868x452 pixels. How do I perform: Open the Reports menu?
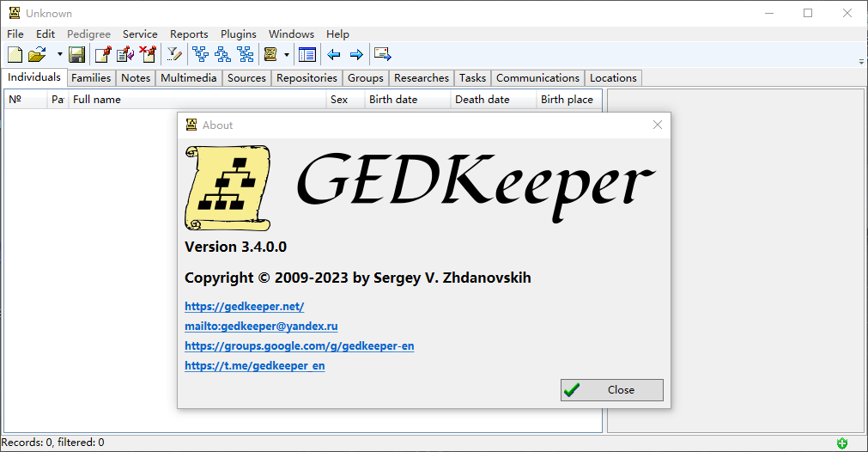pyautogui.click(x=189, y=34)
